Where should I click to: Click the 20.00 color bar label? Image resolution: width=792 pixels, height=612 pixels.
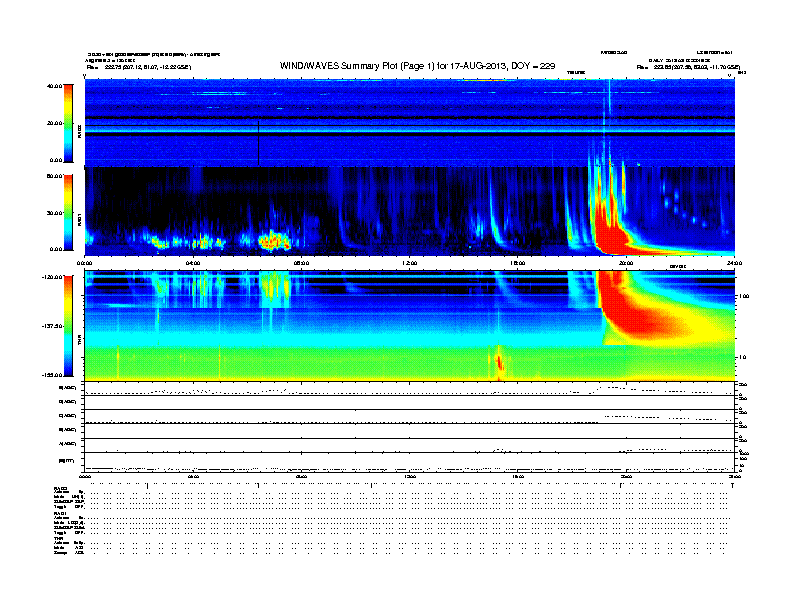pos(54,123)
